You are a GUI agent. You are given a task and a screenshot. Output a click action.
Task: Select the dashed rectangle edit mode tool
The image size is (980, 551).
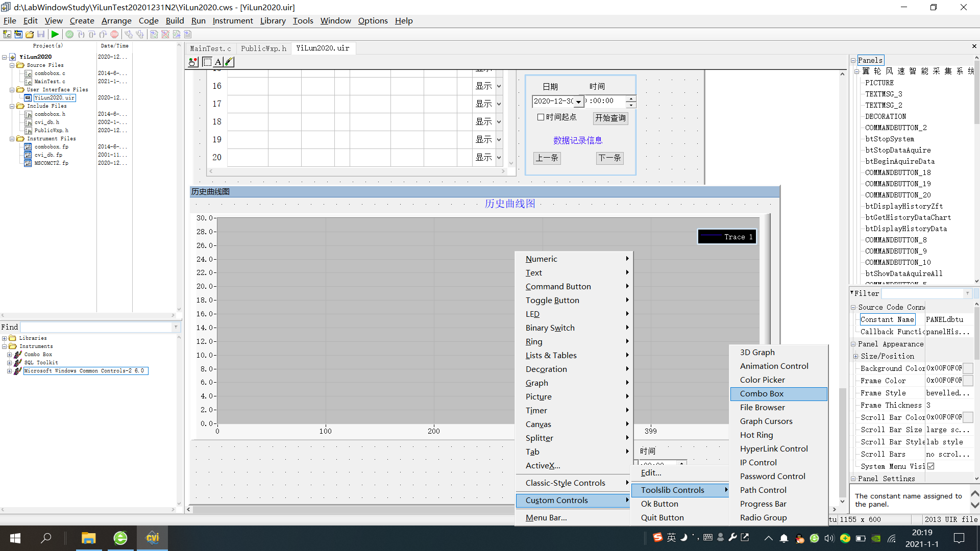click(207, 62)
